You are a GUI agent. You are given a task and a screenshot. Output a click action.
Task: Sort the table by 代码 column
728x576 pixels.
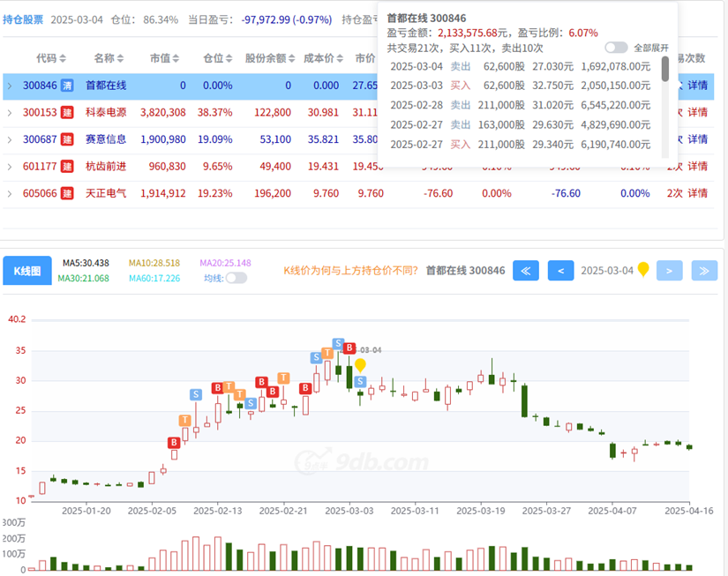(63, 58)
